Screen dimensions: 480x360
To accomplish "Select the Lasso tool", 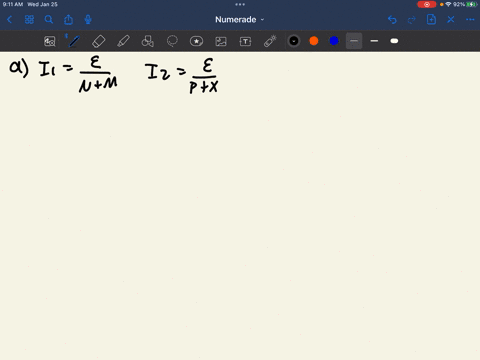I will click(172, 41).
